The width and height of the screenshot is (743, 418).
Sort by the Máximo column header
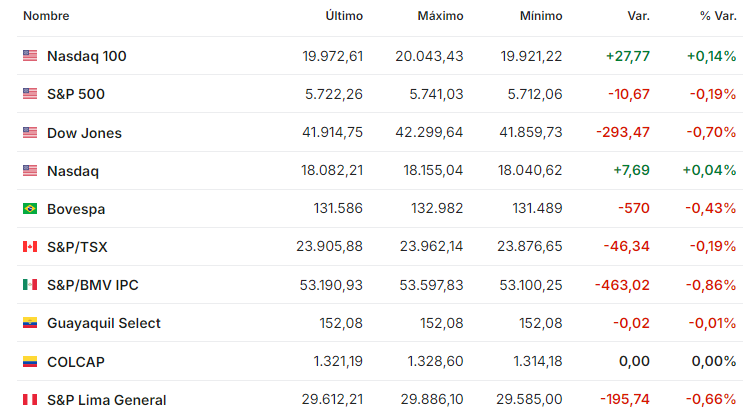440,16
